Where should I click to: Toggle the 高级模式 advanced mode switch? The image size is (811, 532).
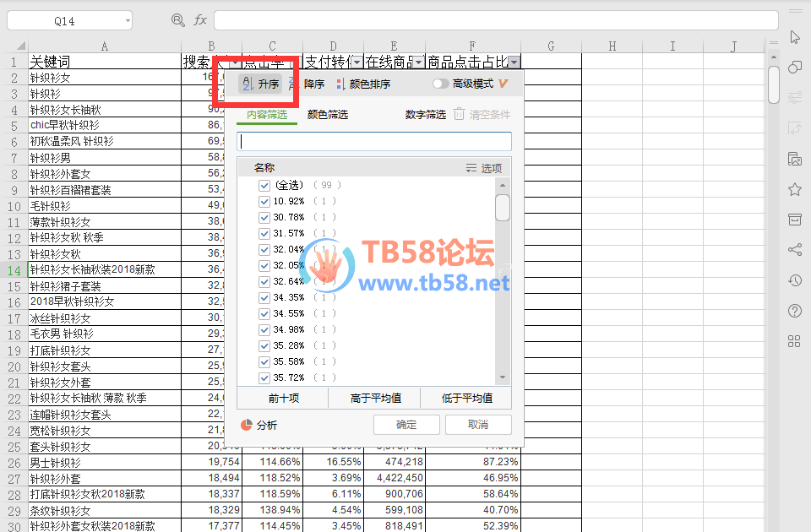[x=440, y=84]
